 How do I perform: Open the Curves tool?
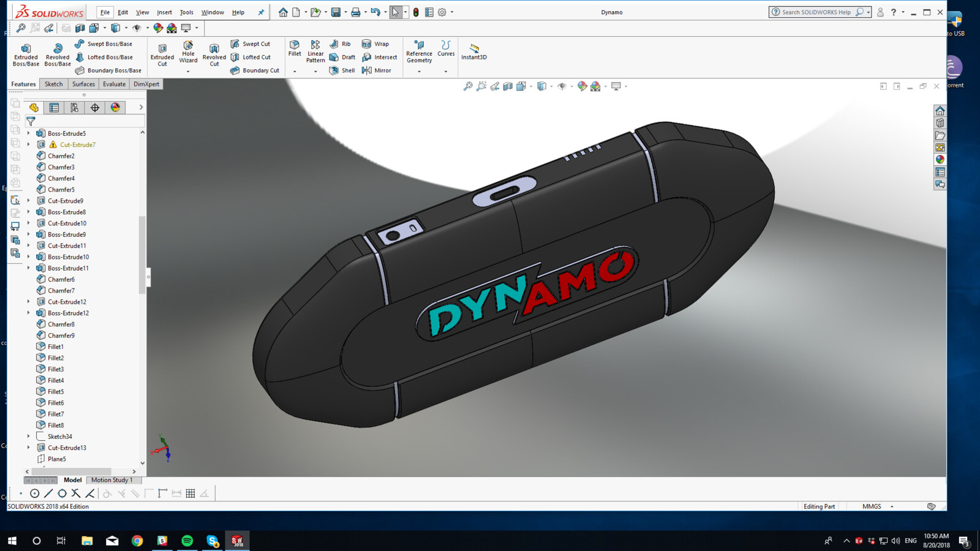[446, 48]
